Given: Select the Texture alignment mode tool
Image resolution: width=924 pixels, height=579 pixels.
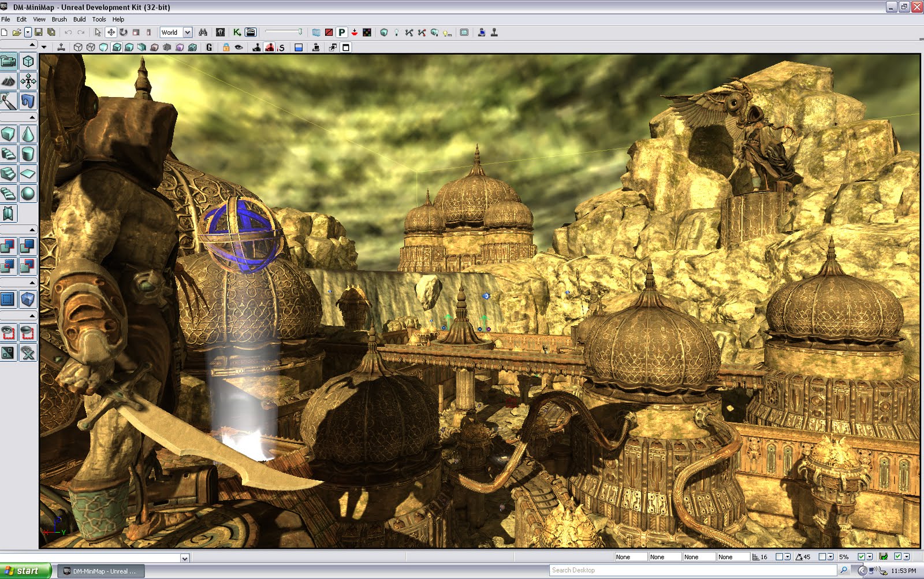Looking at the screenshot, I should coord(28,81).
